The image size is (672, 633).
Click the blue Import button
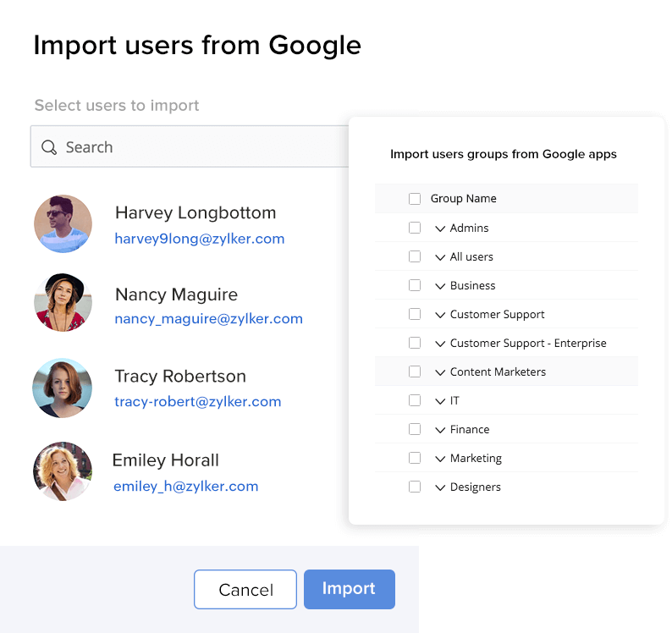(350, 589)
